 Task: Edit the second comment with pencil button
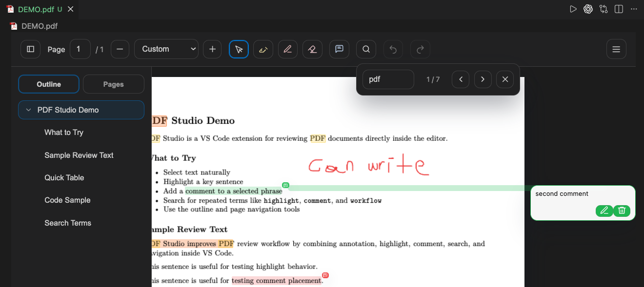click(604, 210)
